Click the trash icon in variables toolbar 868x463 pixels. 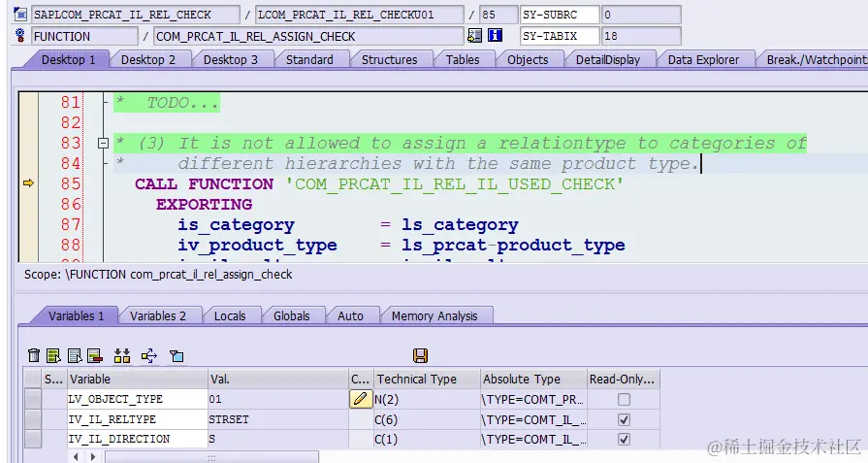tap(34, 355)
